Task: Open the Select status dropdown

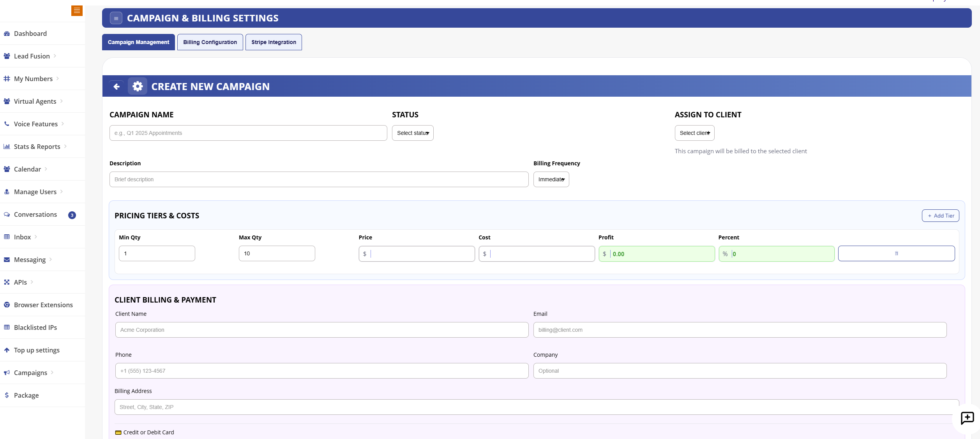Action: pos(412,133)
